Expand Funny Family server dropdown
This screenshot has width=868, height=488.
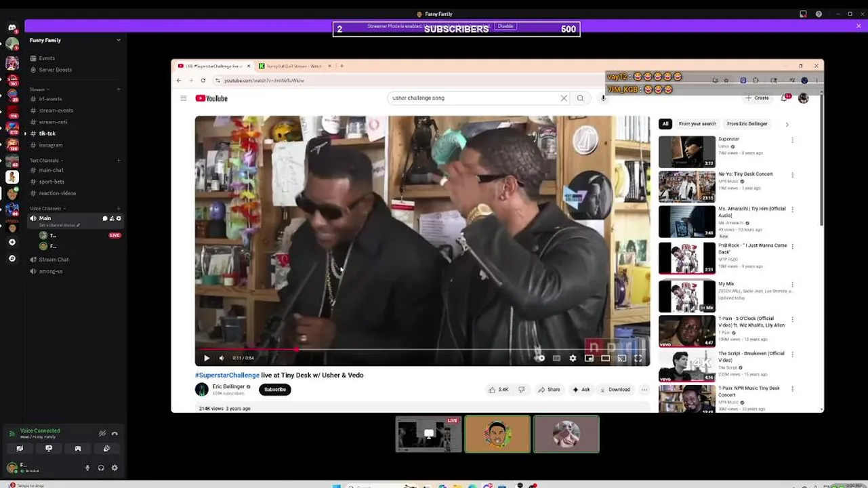click(119, 40)
